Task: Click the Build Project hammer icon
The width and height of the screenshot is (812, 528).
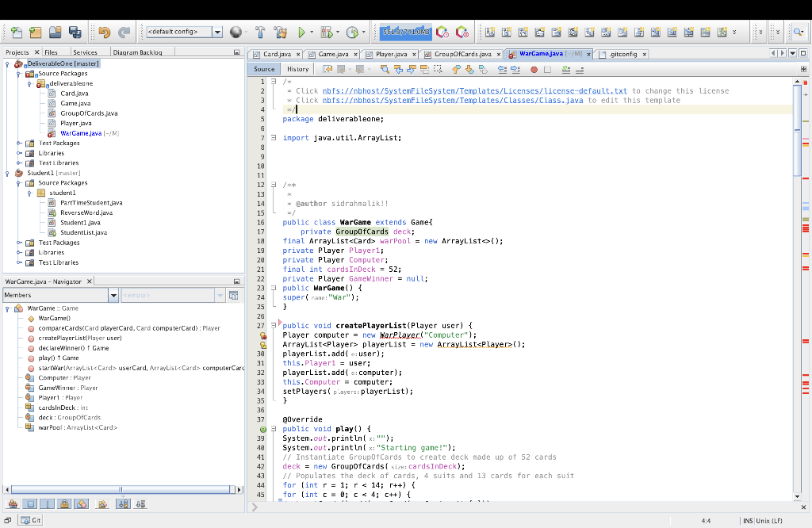Action: [259, 33]
